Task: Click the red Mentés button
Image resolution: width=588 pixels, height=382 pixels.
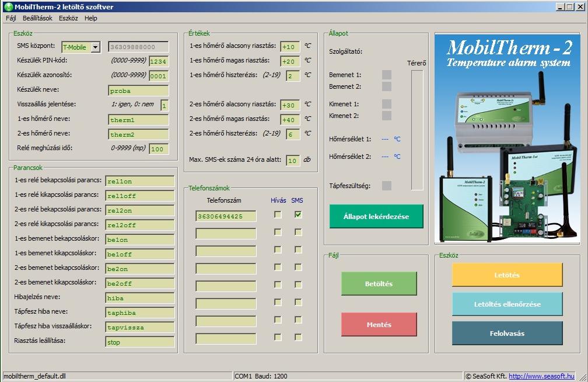Action: tap(379, 325)
